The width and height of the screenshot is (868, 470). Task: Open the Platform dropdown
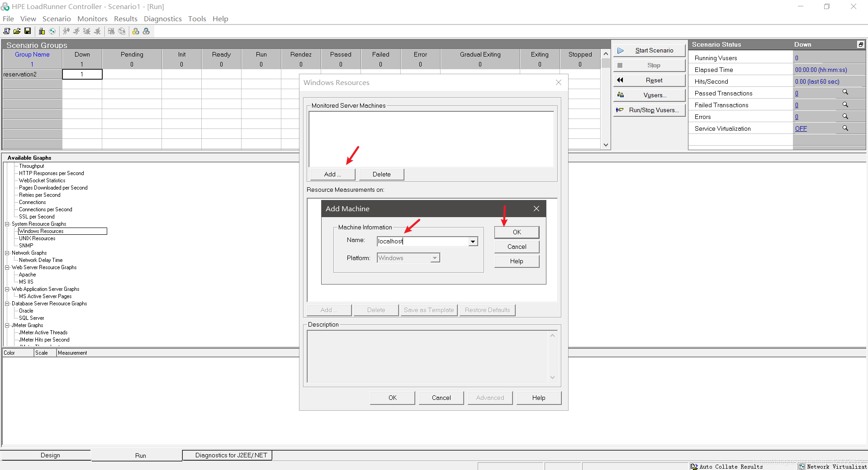click(435, 258)
